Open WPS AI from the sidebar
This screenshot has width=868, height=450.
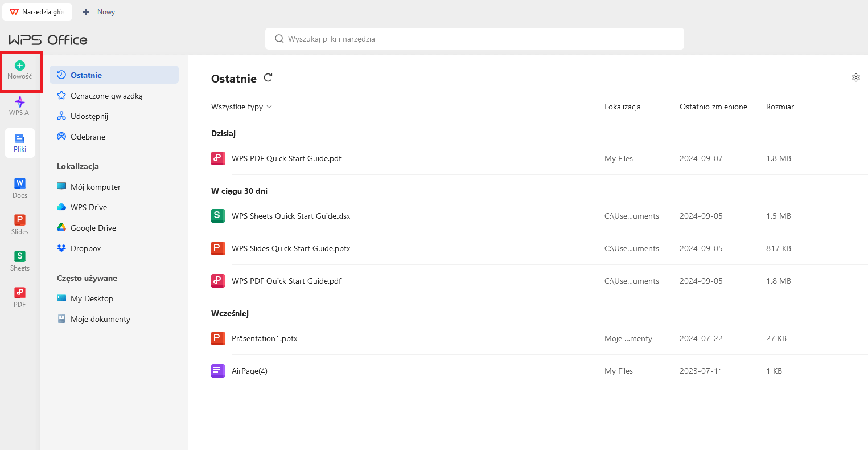click(20, 106)
